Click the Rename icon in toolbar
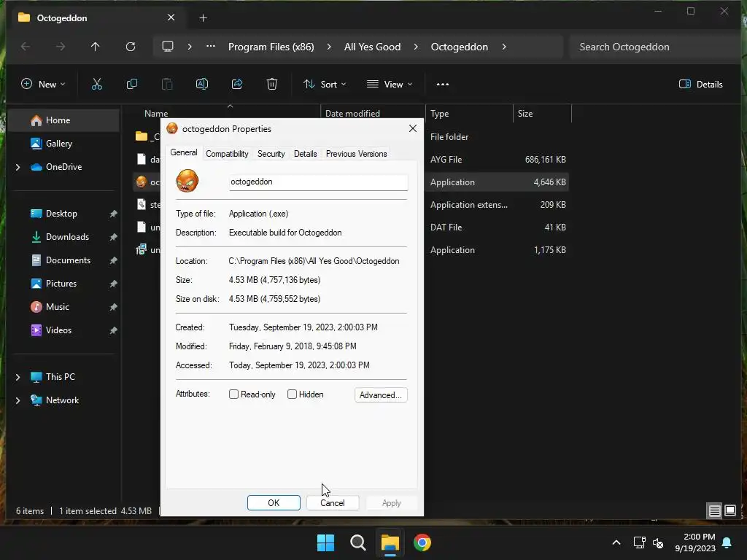The height and width of the screenshot is (560, 747). 202,85
